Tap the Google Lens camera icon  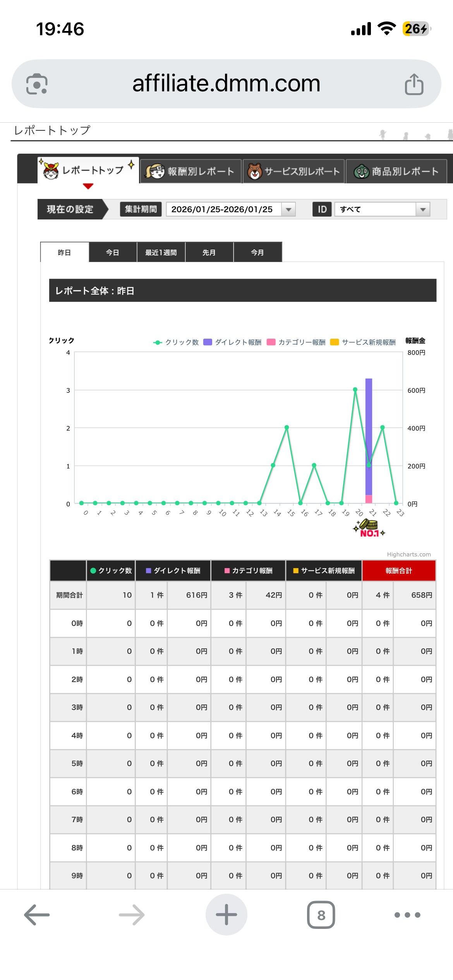[37, 84]
